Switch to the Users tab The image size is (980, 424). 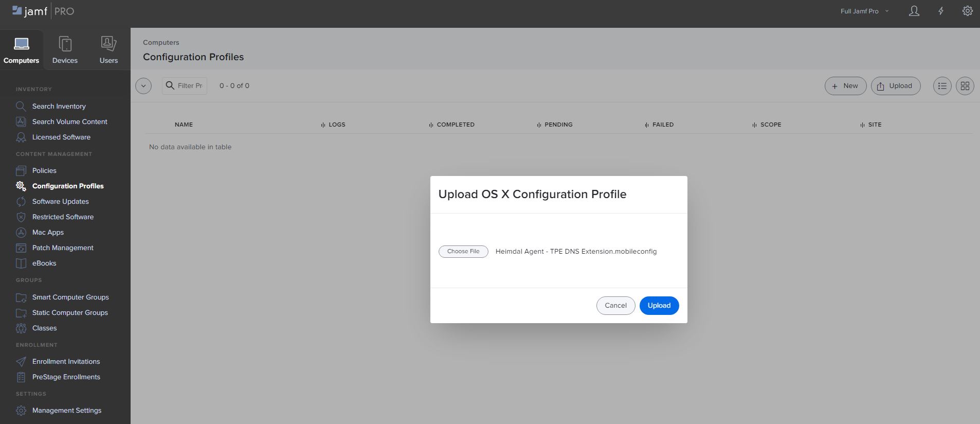[108, 50]
